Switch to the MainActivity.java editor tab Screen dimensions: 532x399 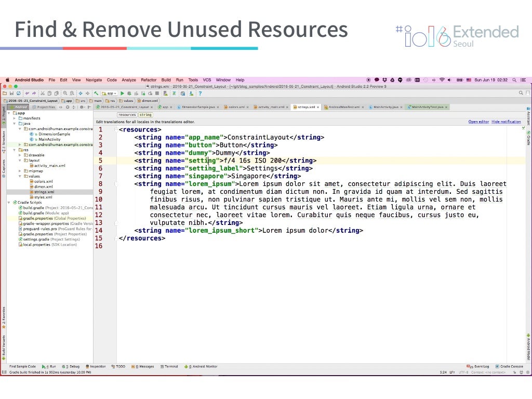386,107
